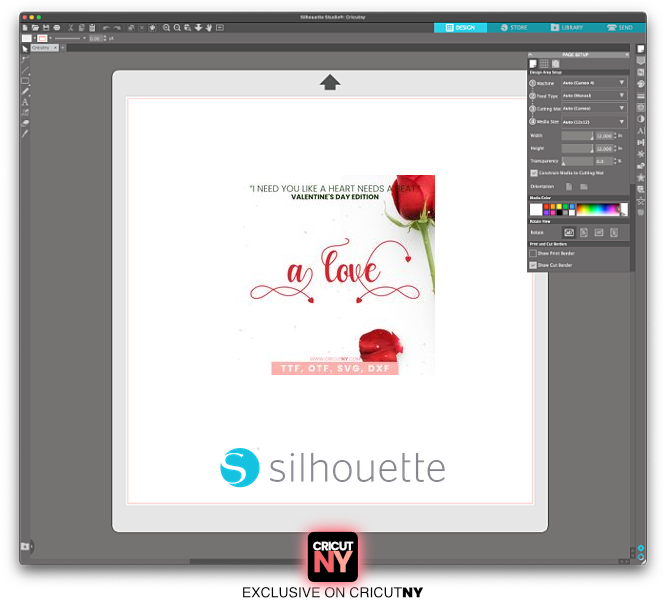Uncheck the Show Cut Border checkbox
Screen dimensions: 665x604
(x=533, y=265)
